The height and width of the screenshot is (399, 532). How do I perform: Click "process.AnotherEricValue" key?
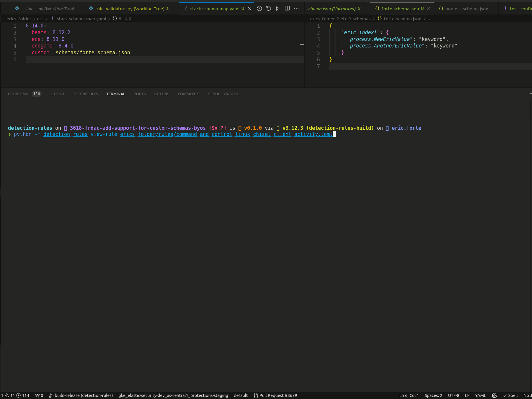(x=386, y=46)
